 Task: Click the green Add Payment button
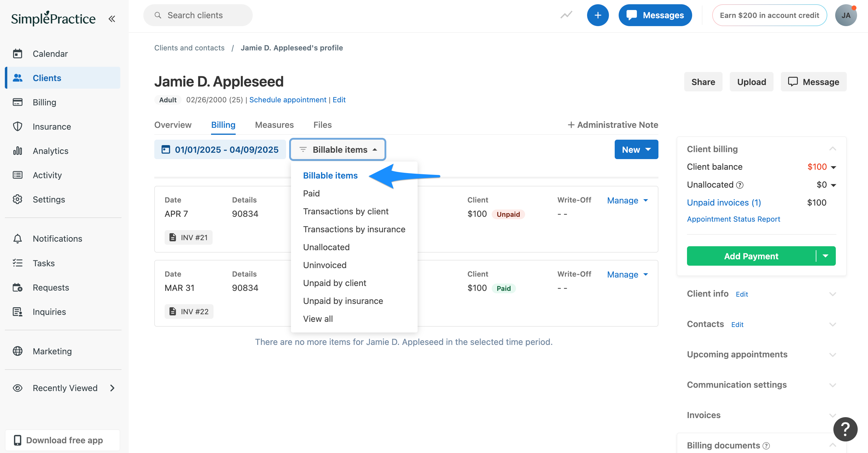[751, 256]
